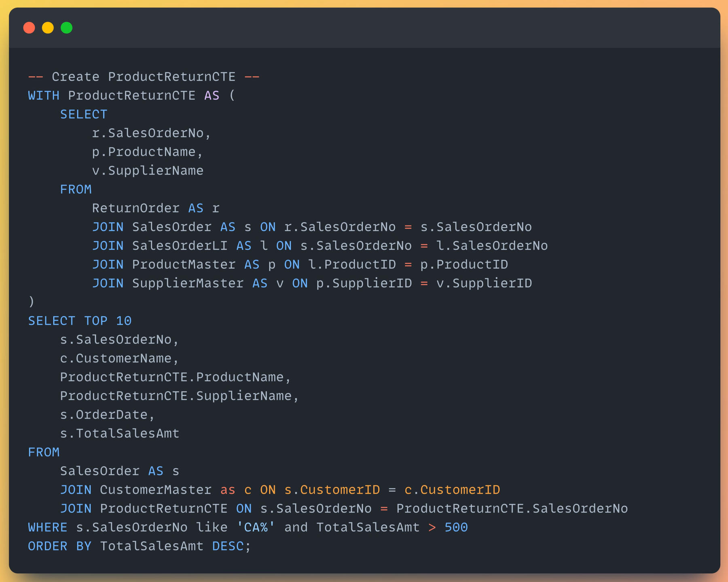The image size is (728, 582).
Task: Click the "ReturnOrder AS r" table reference
Action: click(x=155, y=208)
